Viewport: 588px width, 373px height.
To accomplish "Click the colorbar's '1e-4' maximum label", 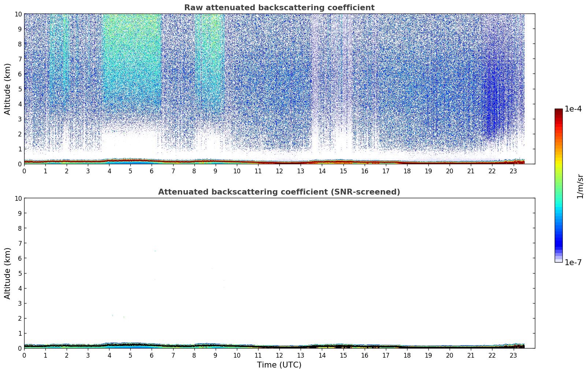I will (573, 109).
